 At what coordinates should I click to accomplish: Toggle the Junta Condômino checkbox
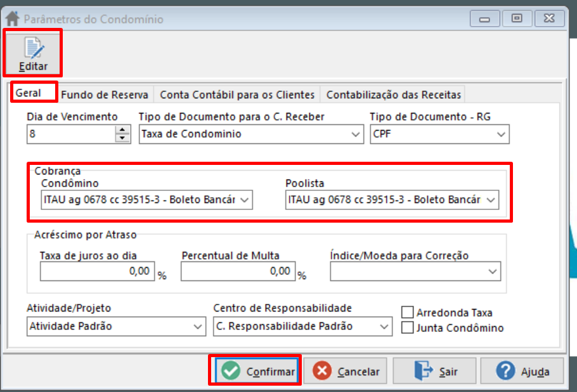coord(407,327)
